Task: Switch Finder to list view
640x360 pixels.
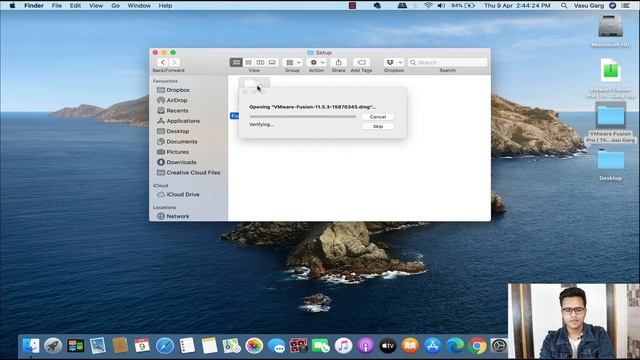Action: click(248, 62)
